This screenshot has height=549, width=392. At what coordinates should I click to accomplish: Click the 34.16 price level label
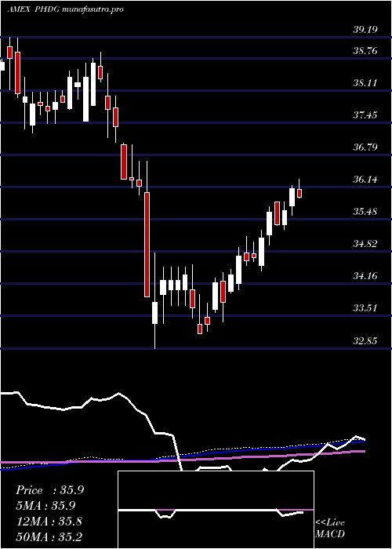click(x=365, y=276)
